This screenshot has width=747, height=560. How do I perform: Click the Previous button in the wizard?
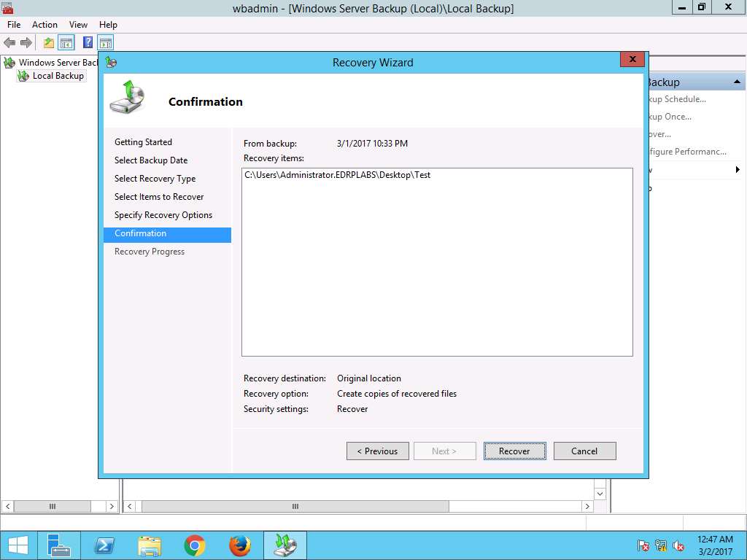pyautogui.click(x=377, y=451)
